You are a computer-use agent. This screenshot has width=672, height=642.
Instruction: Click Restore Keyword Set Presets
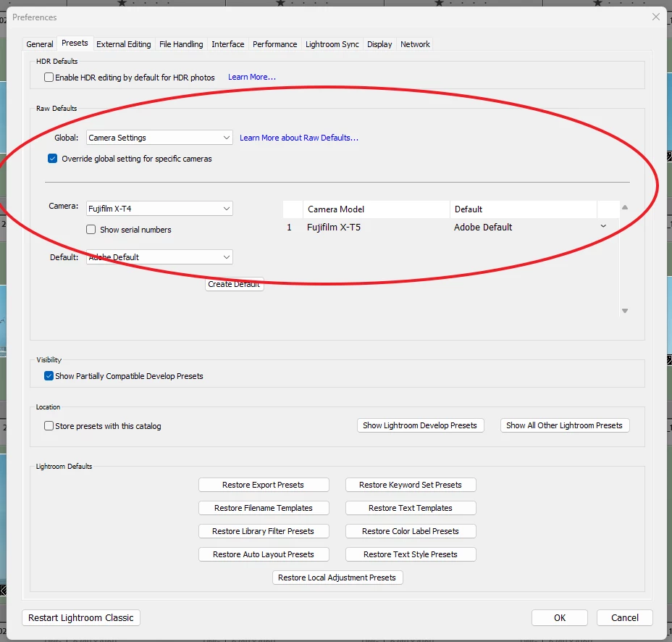[x=410, y=485]
